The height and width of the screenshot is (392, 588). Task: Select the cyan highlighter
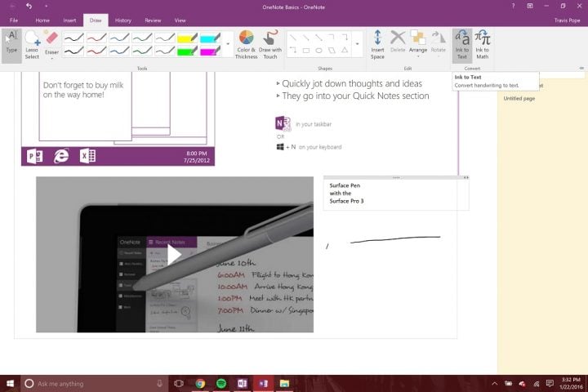pyautogui.click(x=210, y=38)
